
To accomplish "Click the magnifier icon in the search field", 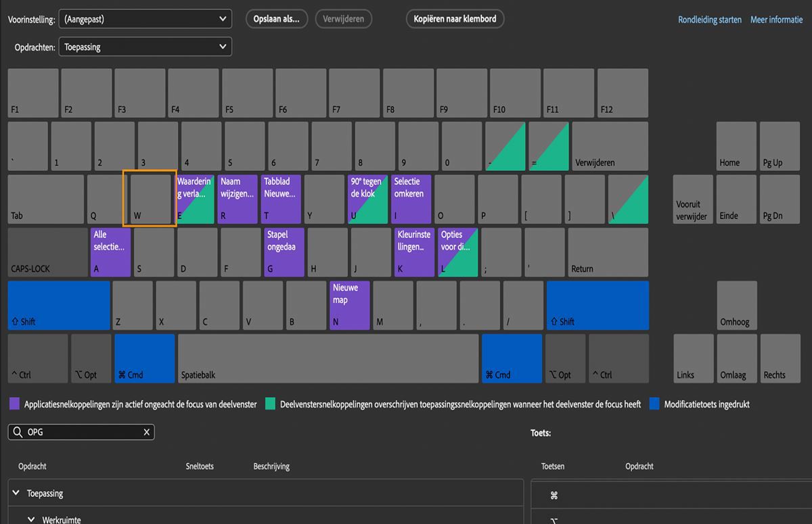I will 18,432.
